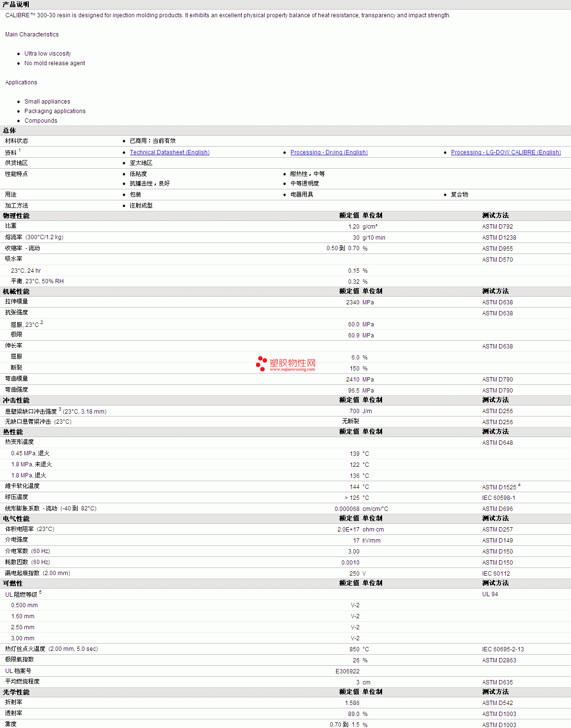This screenshot has height=728, width=571.
Task: Select the '注射成型' processing method value
Action: pos(141,206)
